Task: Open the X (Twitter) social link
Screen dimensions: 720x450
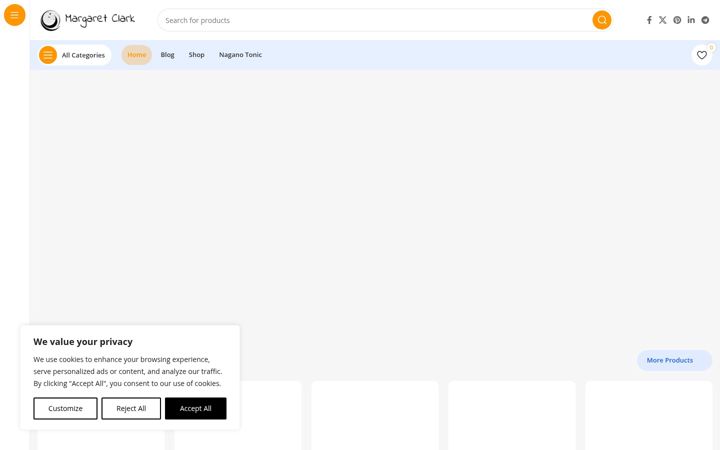Action: (663, 20)
